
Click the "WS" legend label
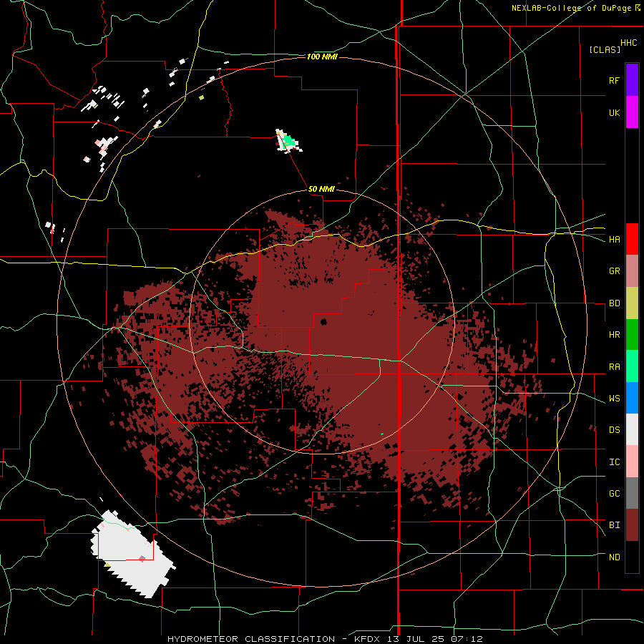tap(614, 399)
